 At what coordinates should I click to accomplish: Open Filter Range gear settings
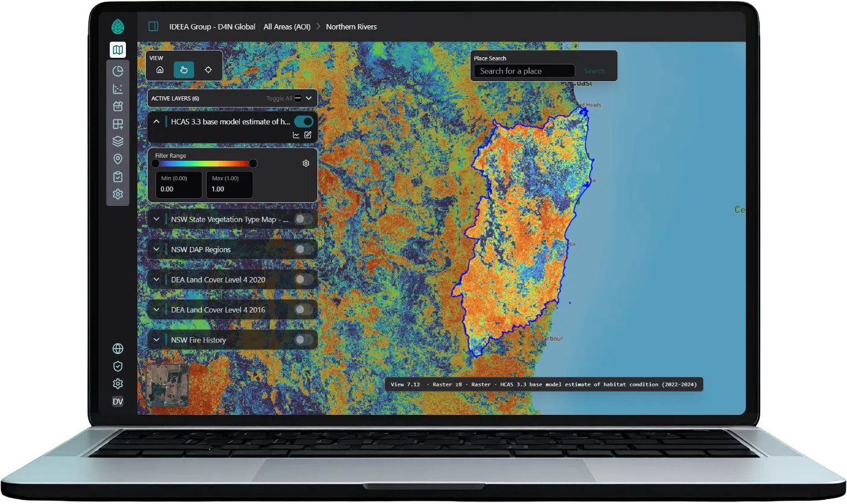306,163
